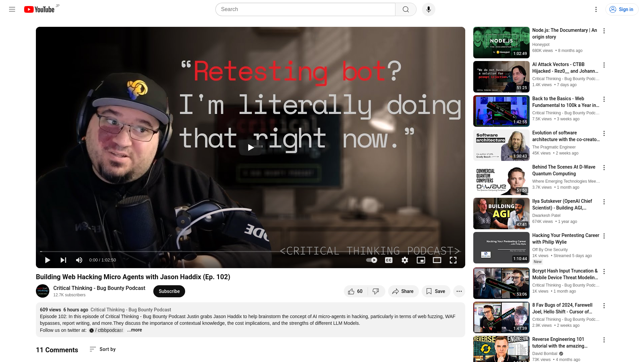Screen dimensions: 644x362
Task: Click the three-dot more options menu
Action: [459, 291]
